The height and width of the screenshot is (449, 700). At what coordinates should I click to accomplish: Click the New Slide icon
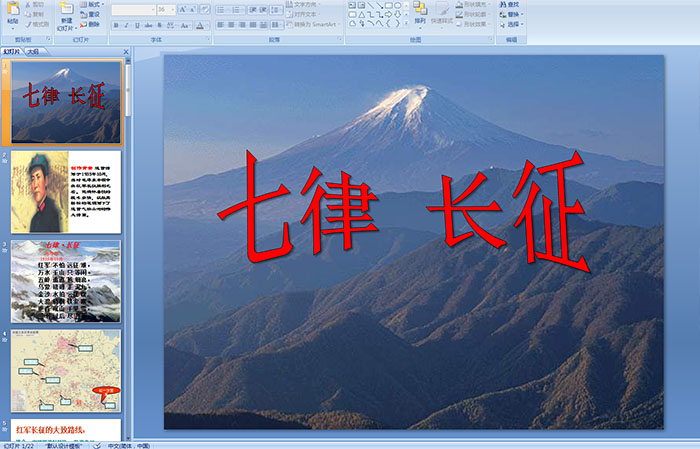point(67,9)
